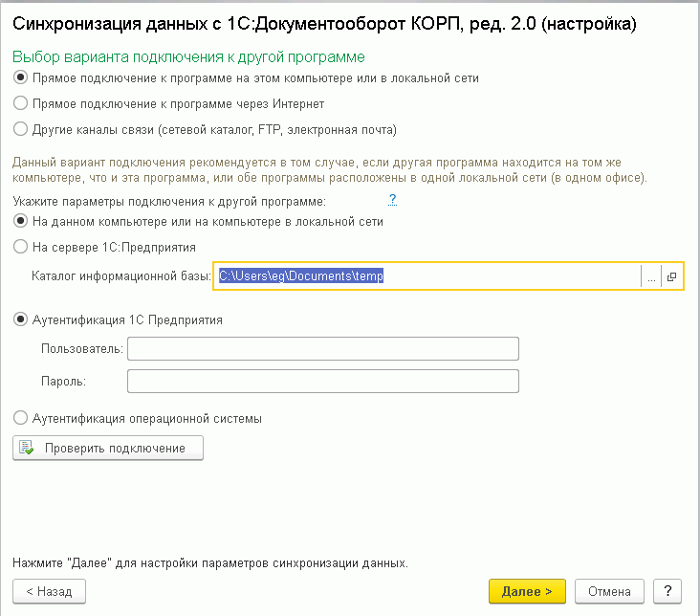Browse for infobase catalog with ellipsis button

(x=651, y=276)
